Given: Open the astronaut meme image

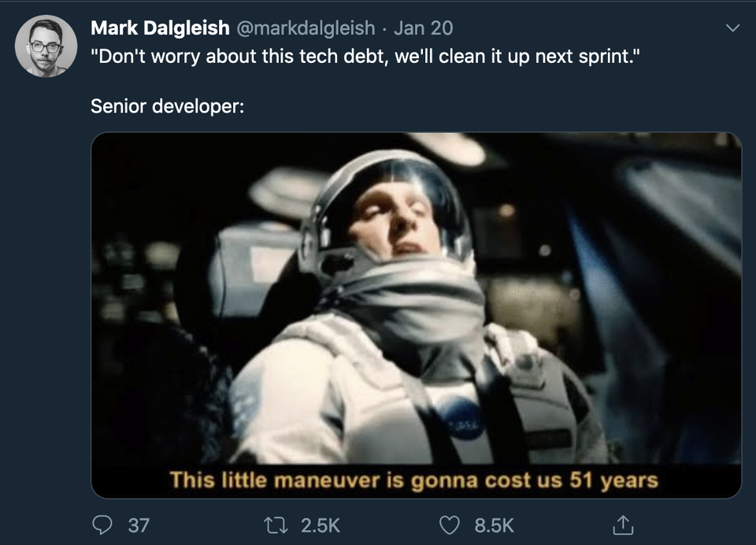Looking at the screenshot, I should coord(416,315).
